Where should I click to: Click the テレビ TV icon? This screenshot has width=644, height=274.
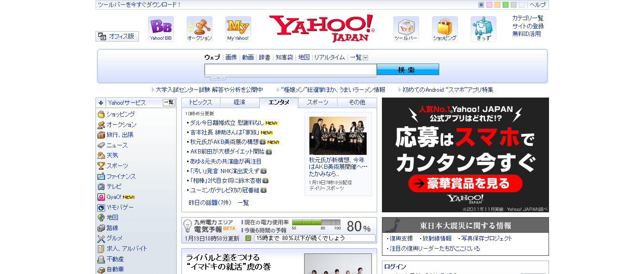click(101, 186)
